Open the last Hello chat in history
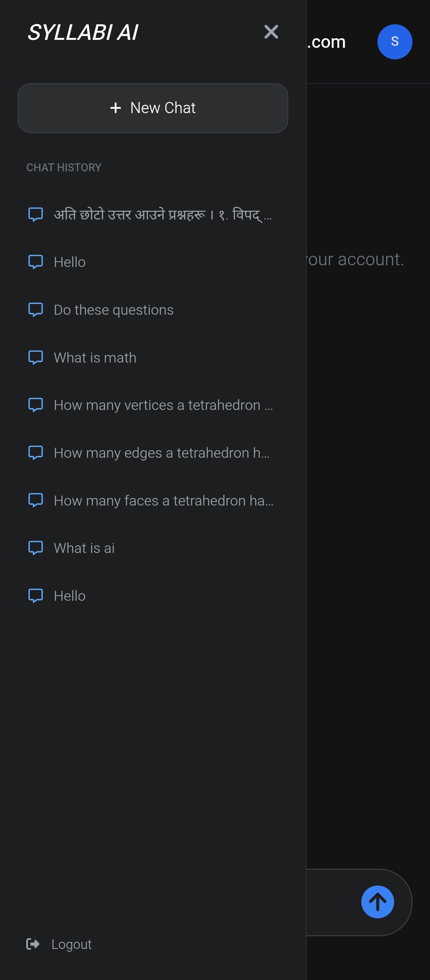 coord(69,596)
